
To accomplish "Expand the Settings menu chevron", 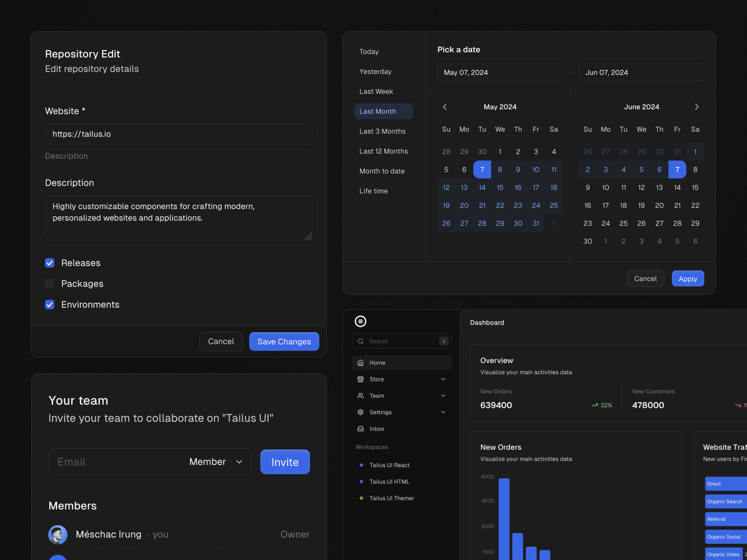I will click(x=443, y=412).
